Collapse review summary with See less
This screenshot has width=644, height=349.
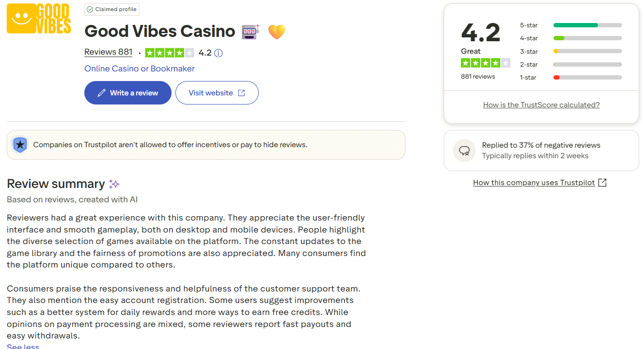point(23,346)
